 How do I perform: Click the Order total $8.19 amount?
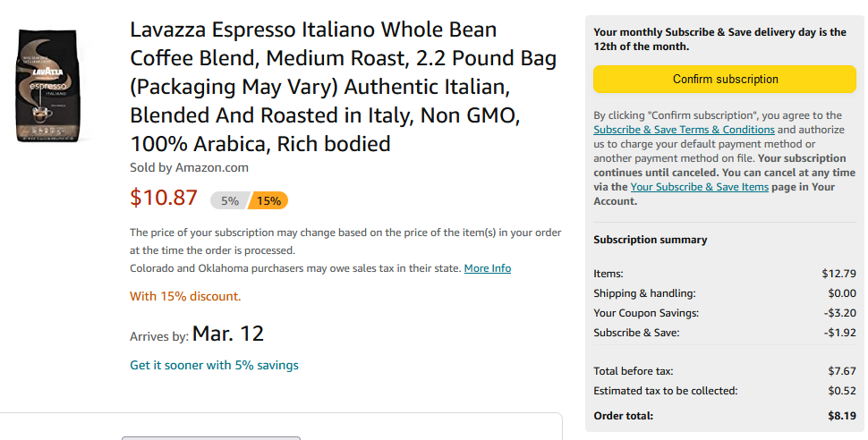pos(842,416)
